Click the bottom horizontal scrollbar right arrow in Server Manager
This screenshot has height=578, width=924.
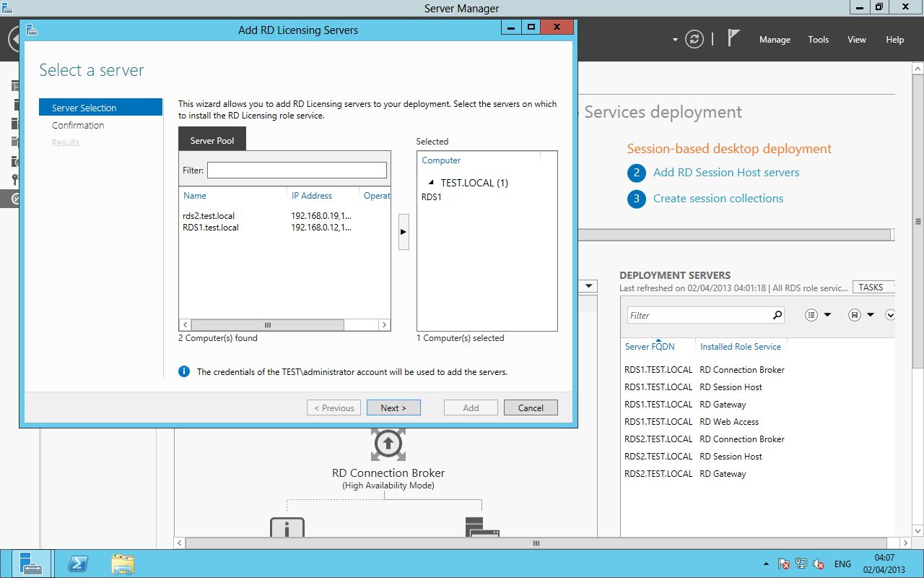coord(905,543)
